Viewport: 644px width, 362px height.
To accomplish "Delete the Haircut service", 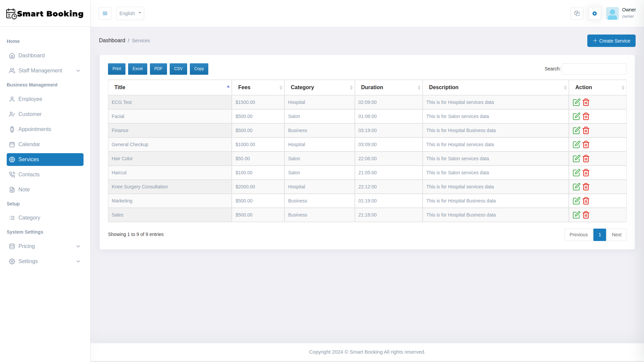I will (x=586, y=173).
